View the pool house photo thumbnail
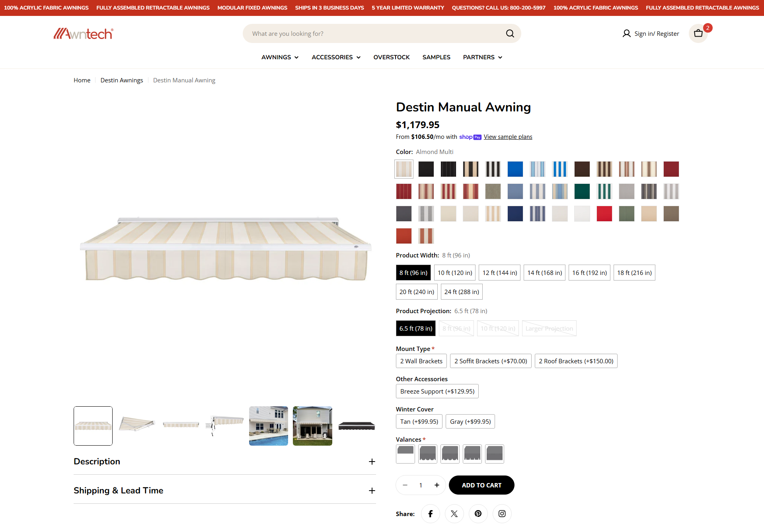 [x=269, y=426]
